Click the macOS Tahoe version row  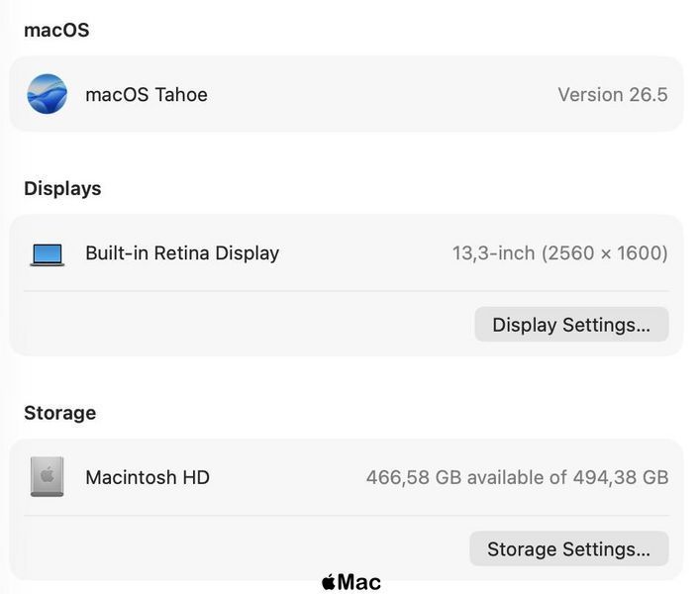pos(347,94)
